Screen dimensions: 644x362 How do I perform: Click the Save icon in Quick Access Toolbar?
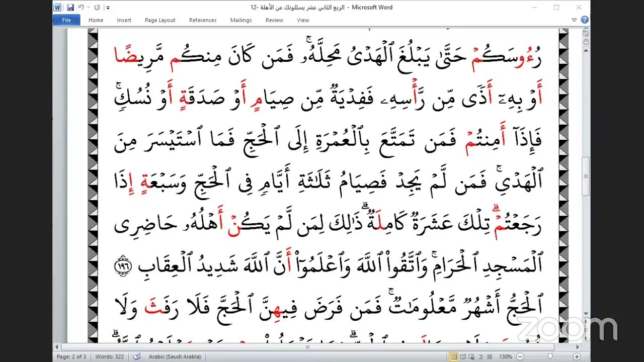[70, 8]
